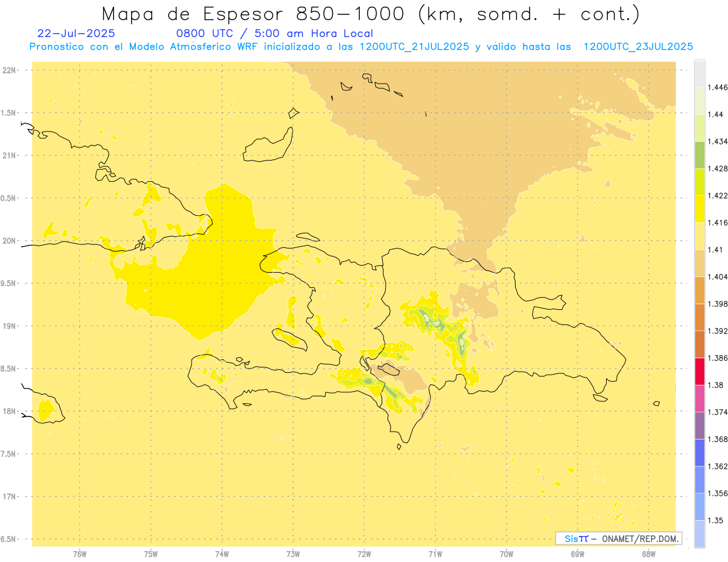Viewport: 728px width, 562px height.
Task: Click the latitude label '21N'
Action: 10,155
